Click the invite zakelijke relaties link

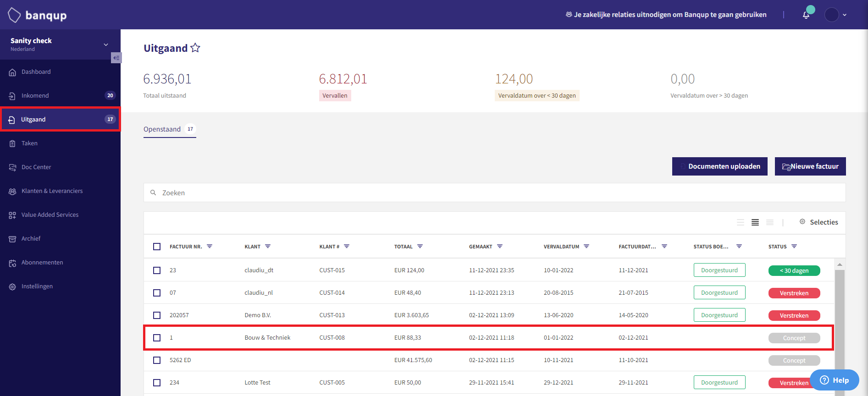pos(666,15)
